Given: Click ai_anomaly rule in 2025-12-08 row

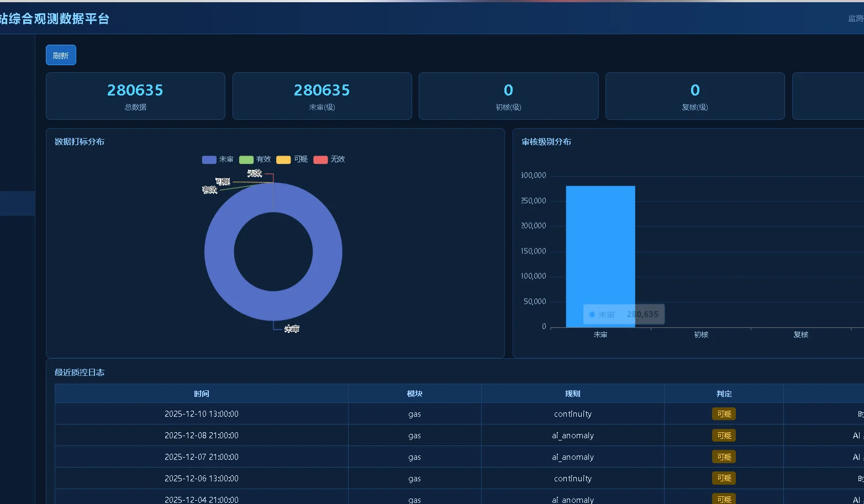Looking at the screenshot, I should [573, 436].
